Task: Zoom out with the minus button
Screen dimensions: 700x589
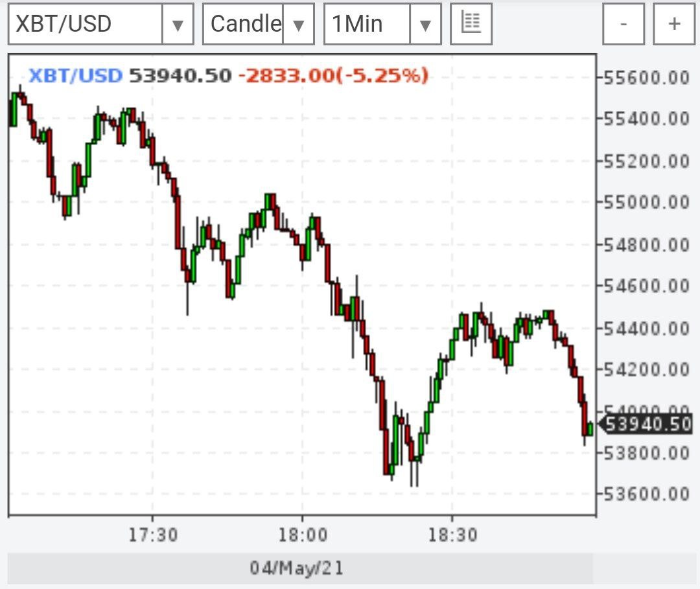Action: [624, 24]
